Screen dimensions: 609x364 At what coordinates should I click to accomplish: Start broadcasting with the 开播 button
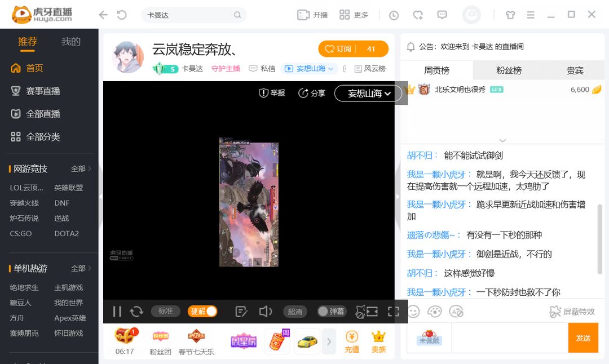(312, 15)
